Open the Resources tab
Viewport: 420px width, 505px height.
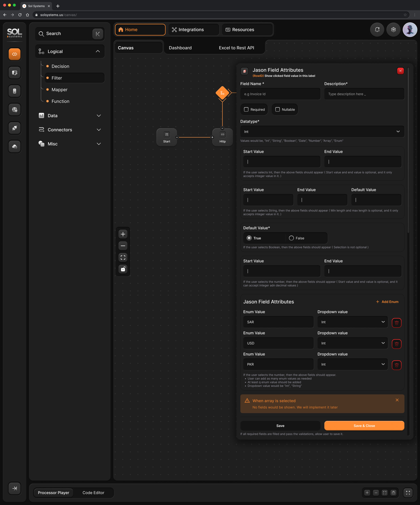(x=247, y=30)
